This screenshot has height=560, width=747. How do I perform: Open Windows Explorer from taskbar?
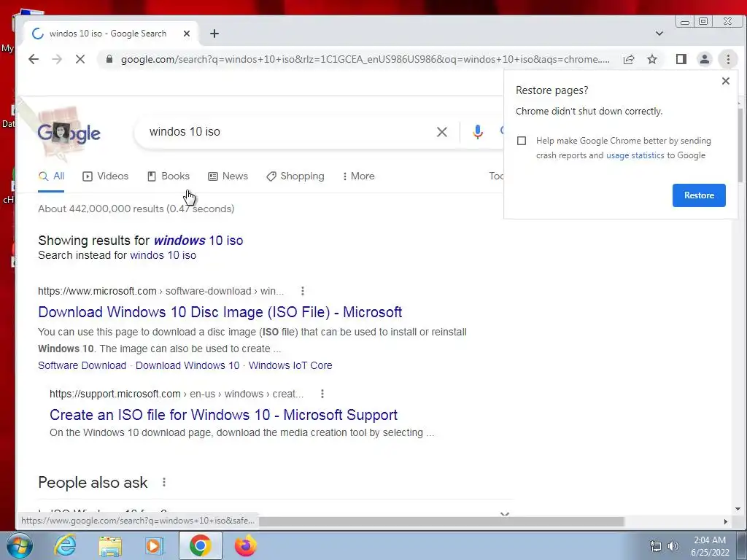tap(110, 546)
